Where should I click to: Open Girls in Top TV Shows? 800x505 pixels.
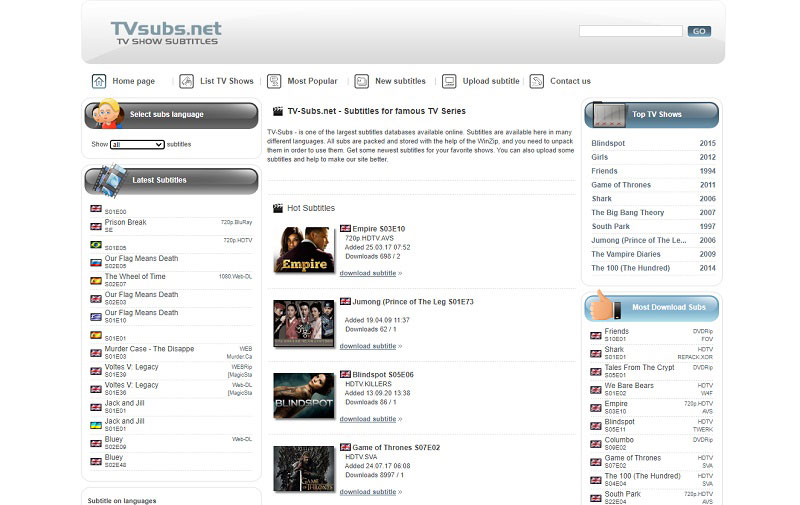(599, 157)
